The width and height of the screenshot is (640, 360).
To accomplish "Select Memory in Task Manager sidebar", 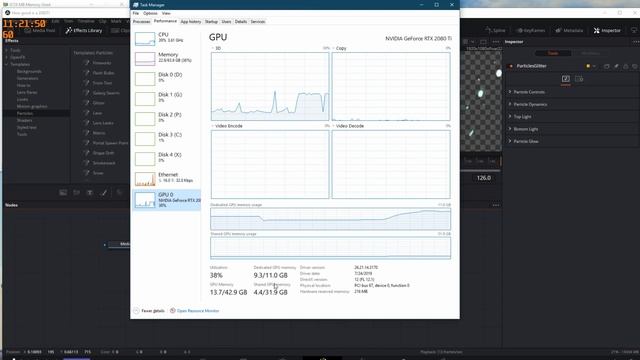I will tap(167, 58).
